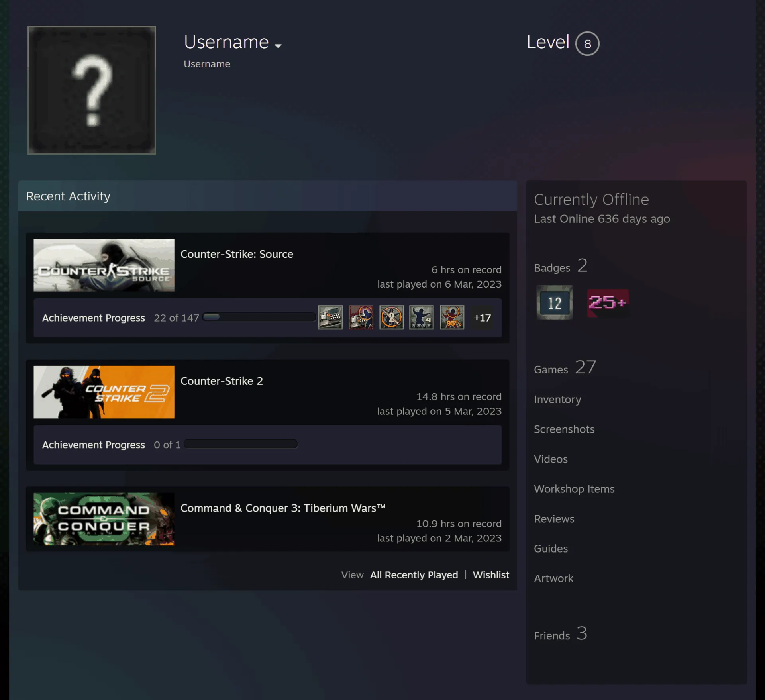Open Counter-Strike: Source Achievement Progress label
The height and width of the screenshot is (700, 765).
94,318
